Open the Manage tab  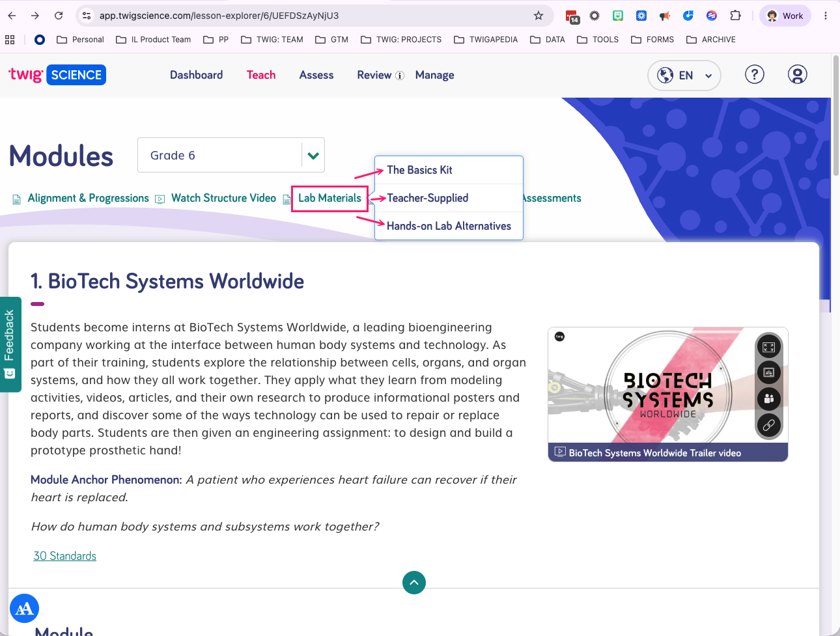(434, 75)
